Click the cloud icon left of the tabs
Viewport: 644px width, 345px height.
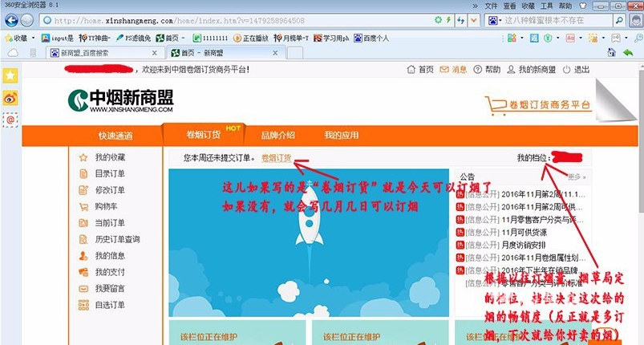click(13, 53)
